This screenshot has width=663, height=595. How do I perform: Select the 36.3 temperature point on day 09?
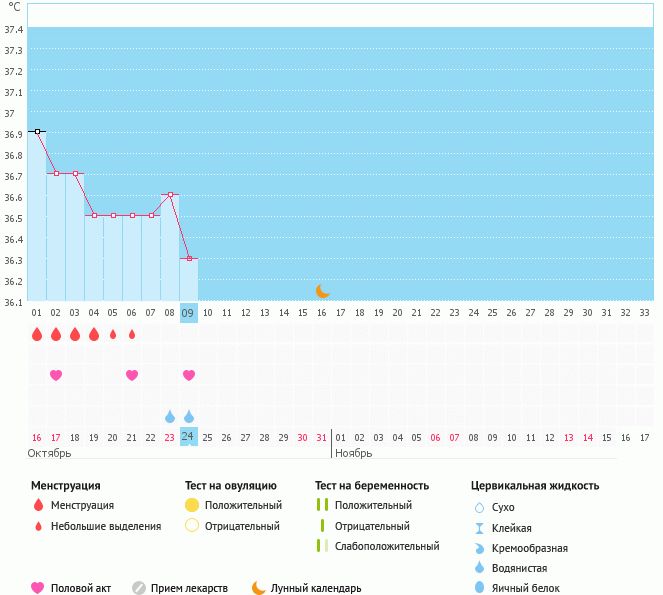[x=189, y=258]
